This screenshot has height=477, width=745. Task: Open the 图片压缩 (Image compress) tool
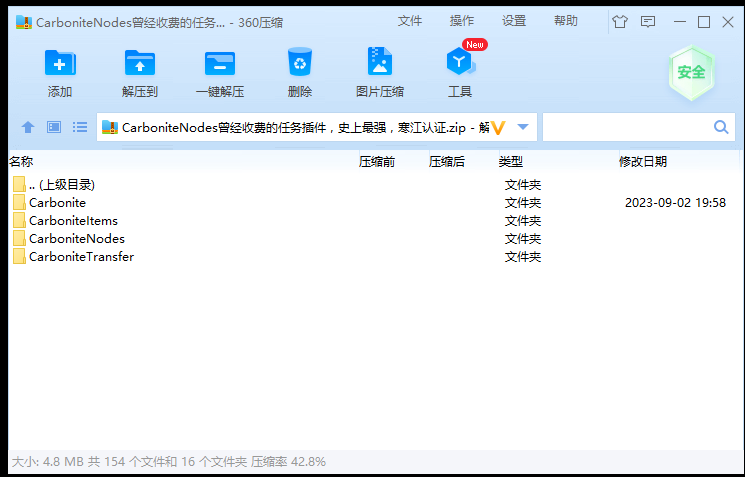(x=380, y=64)
